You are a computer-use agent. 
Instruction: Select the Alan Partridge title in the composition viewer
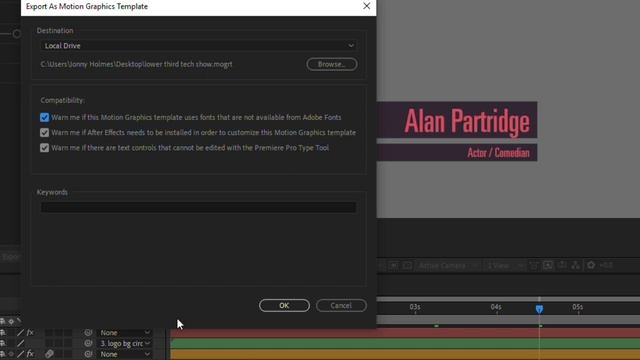(467, 121)
